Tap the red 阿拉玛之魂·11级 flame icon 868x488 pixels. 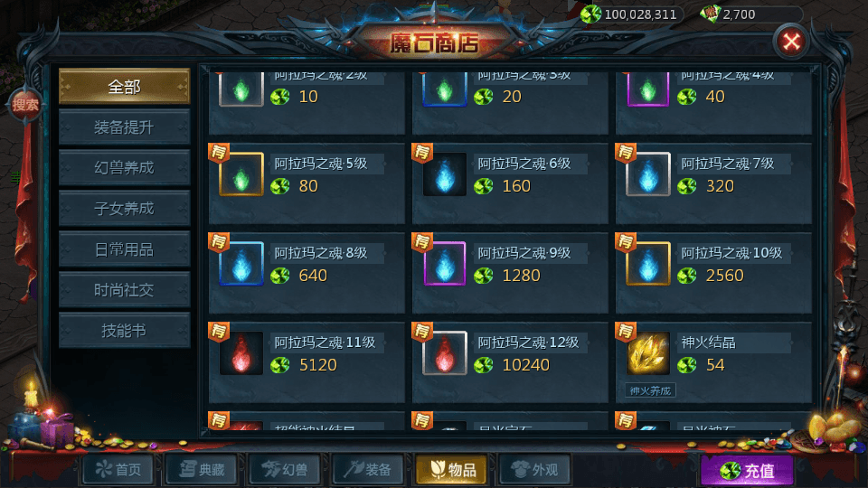pos(241,353)
